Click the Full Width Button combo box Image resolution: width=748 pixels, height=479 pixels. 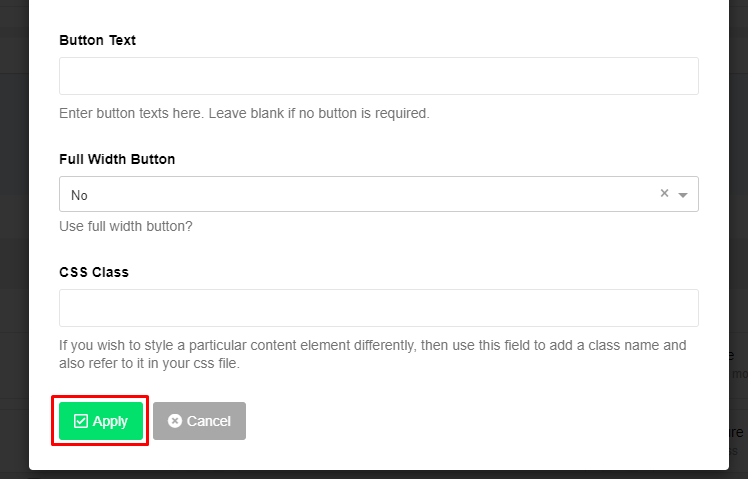[379, 194]
